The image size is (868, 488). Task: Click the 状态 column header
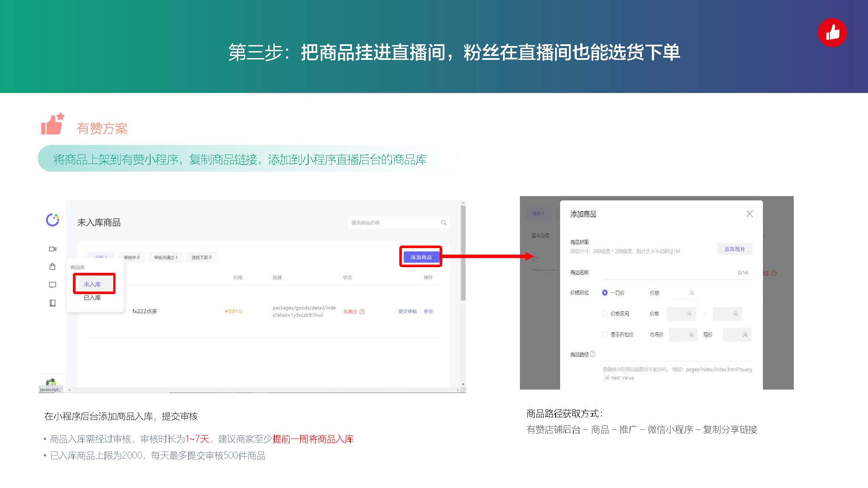point(348,278)
